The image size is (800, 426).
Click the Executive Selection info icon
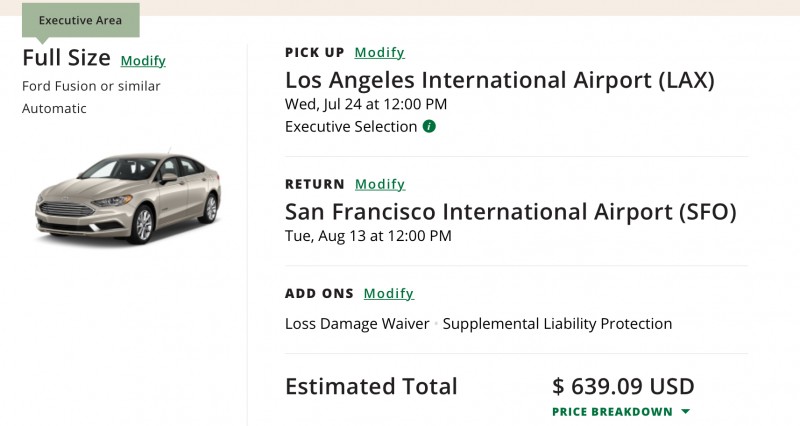pos(429,127)
